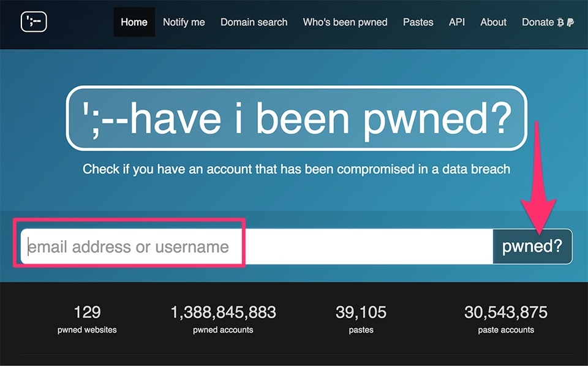Navigate to the Pastes menu item

tap(418, 22)
